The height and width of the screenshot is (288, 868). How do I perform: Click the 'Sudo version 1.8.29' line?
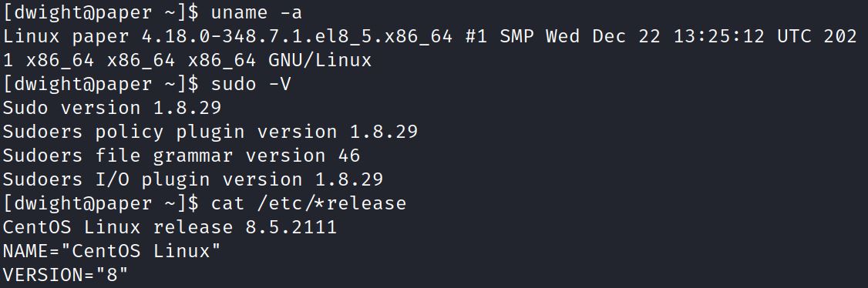[x=112, y=109]
